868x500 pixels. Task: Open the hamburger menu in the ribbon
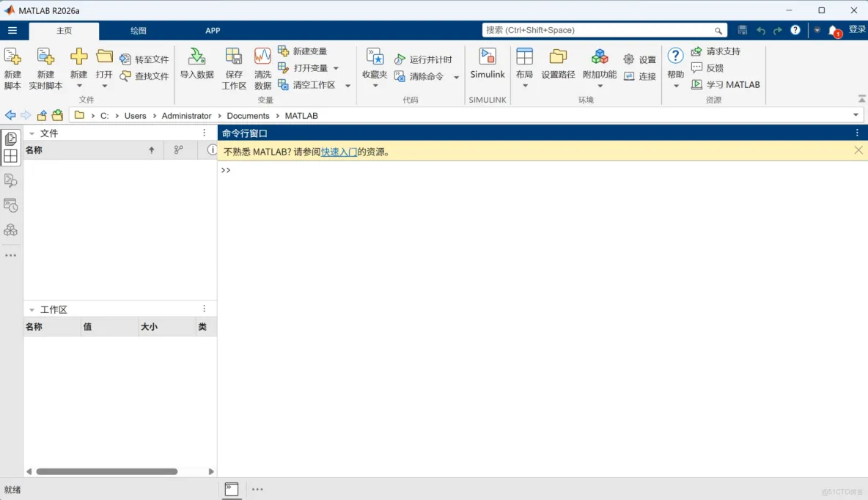pyautogui.click(x=12, y=31)
